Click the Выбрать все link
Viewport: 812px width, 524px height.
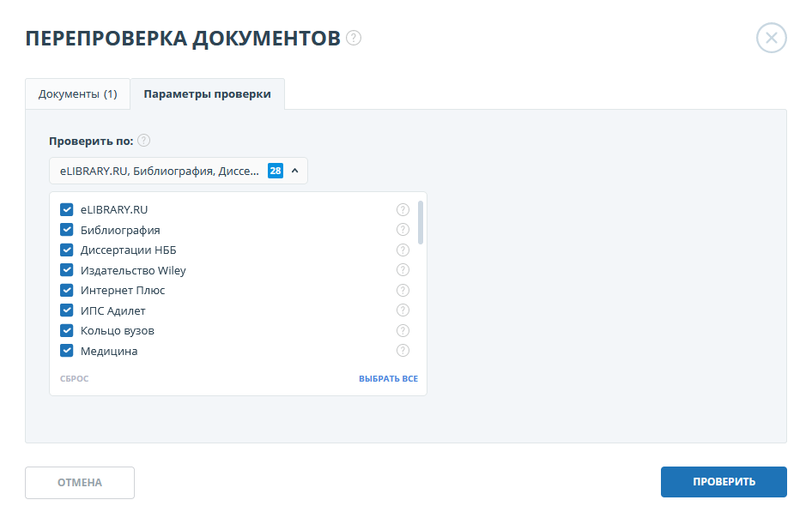coord(388,378)
